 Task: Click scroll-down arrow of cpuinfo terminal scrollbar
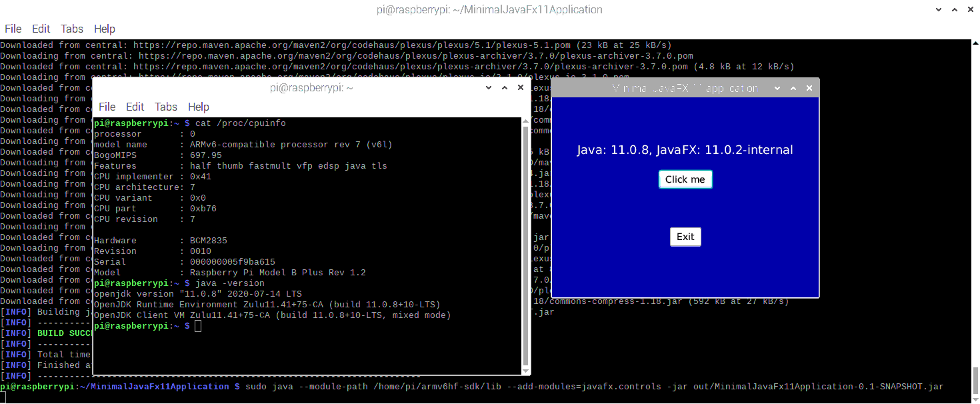(526, 370)
